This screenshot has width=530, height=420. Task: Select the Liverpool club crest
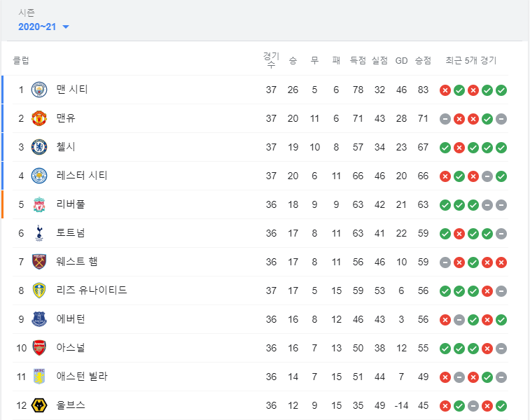point(39,204)
